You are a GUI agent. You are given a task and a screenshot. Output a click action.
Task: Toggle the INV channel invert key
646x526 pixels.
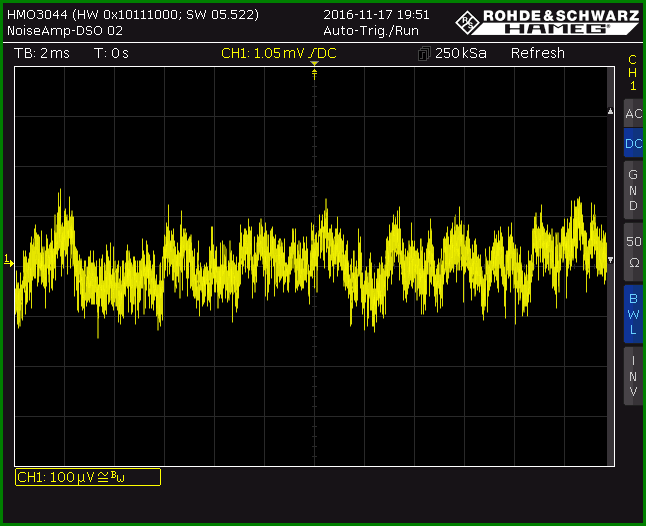point(634,376)
